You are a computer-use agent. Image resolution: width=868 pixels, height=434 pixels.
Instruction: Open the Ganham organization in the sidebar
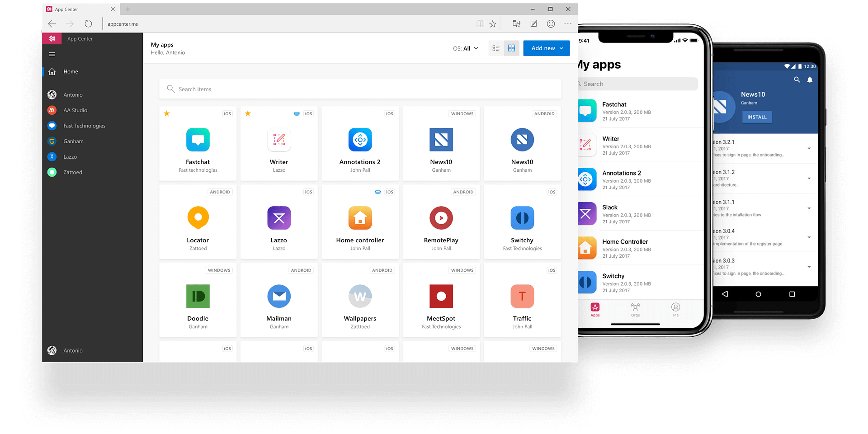tap(73, 142)
